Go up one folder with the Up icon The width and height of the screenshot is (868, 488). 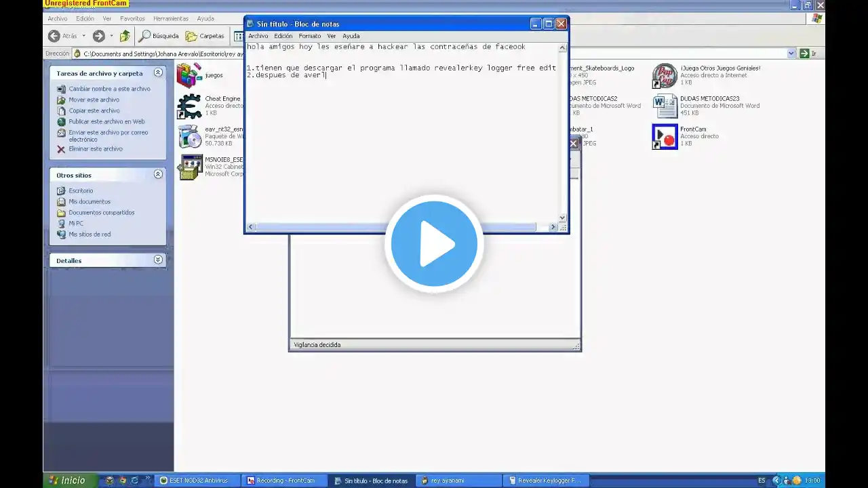coord(125,36)
